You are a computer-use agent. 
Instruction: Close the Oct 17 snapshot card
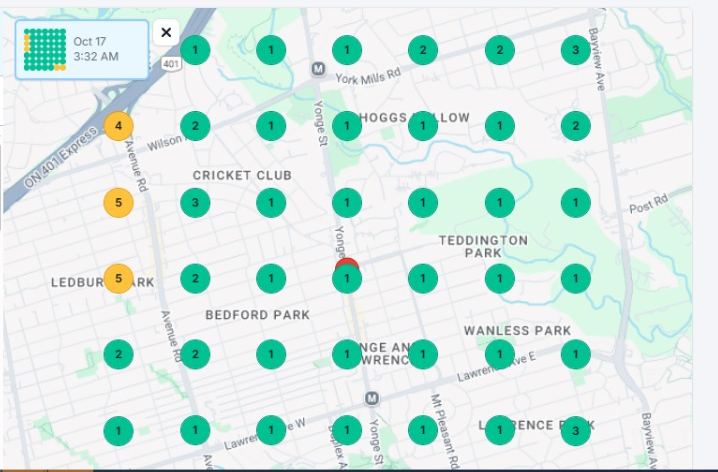tap(166, 32)
